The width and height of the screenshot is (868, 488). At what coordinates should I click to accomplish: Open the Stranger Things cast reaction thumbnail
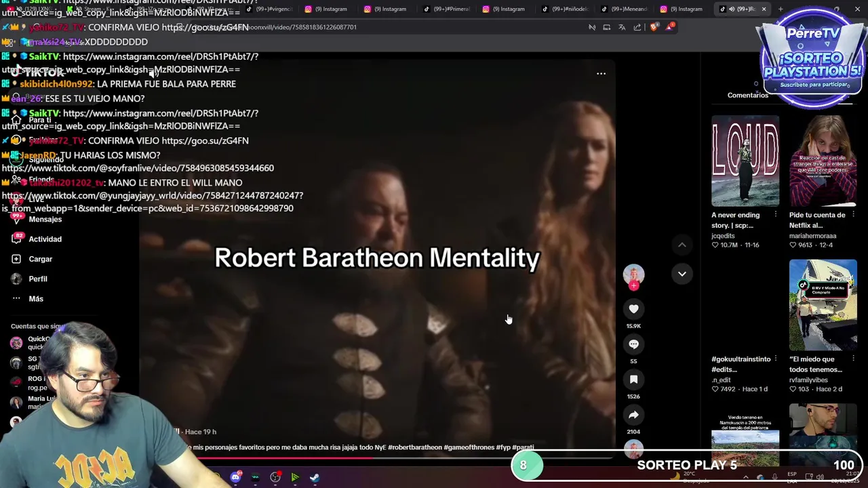coord(823,161)
